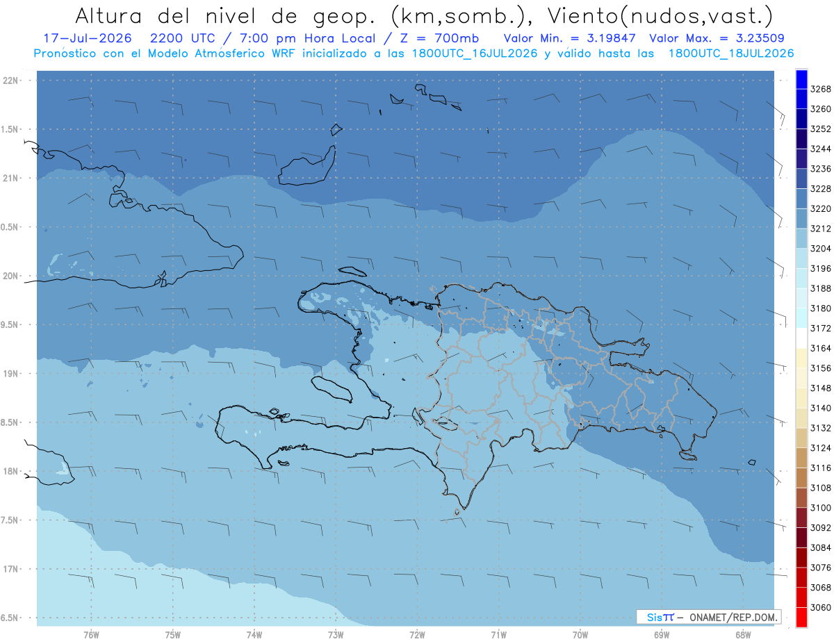Click the "3108" colorbar value
The image size is (834, 644).
[821, 488]
